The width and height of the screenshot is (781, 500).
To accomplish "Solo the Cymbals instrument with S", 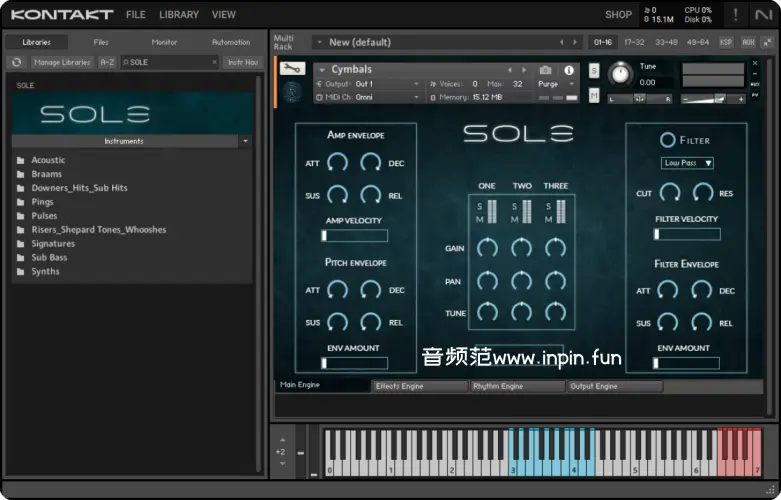I will click(594, 71).
